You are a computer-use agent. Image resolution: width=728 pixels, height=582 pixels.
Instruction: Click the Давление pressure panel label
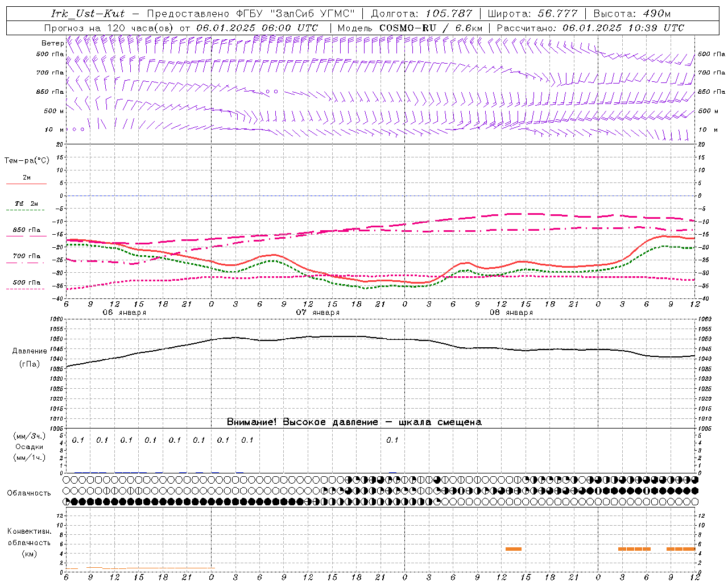click(x=30, y=351)
